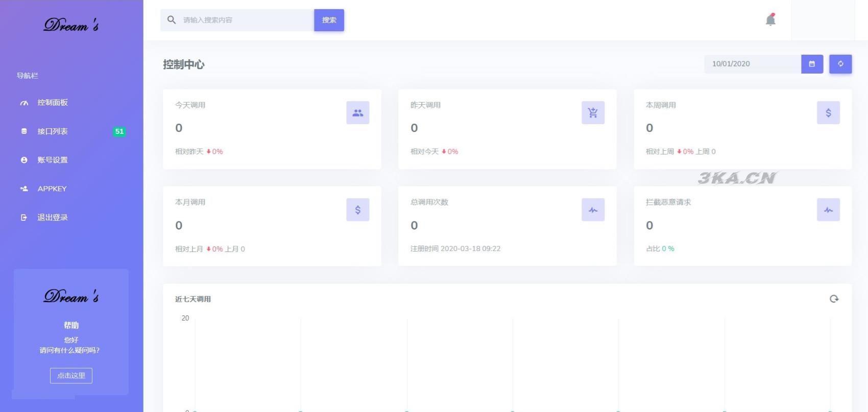The image size is (868, 412).
Task: Select APPKEY in the navigation
Action: (x=52, y=189)
